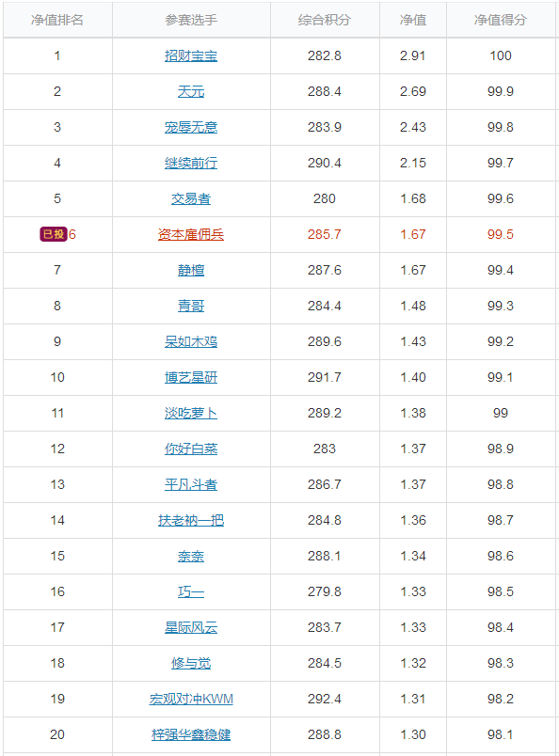This screenshot has height=756, width=559.
Task: Open the red 资本雇佣兵 link
Action: (191, 234)
